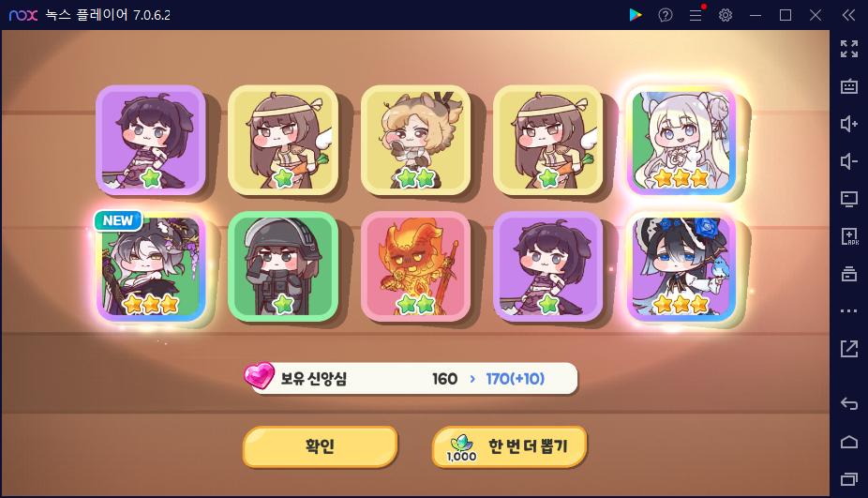Screen dimensions: 868x498
Task: Collapse the sidebar with double chevron
Action: [848, 15]
